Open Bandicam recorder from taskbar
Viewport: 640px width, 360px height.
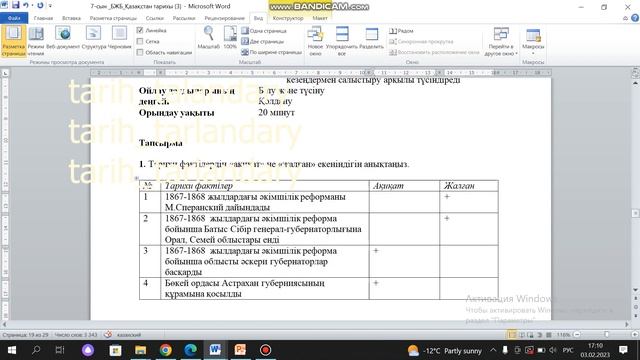265,350
